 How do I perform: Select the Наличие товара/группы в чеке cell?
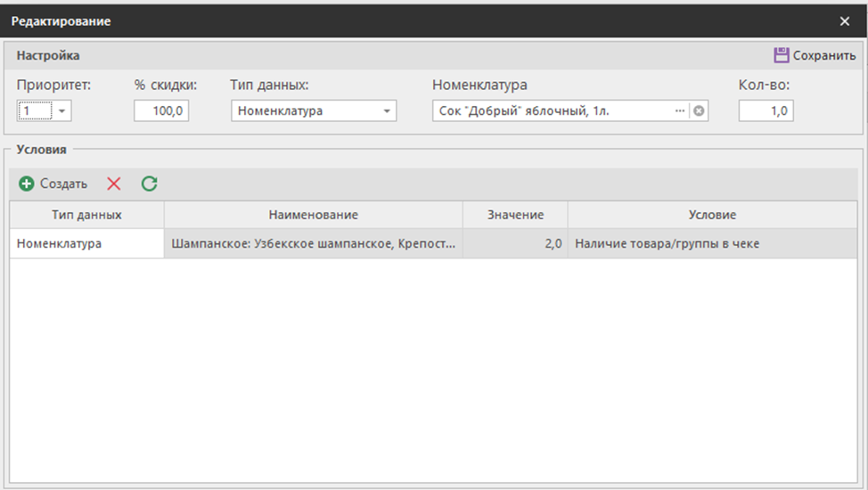(712, 243)
